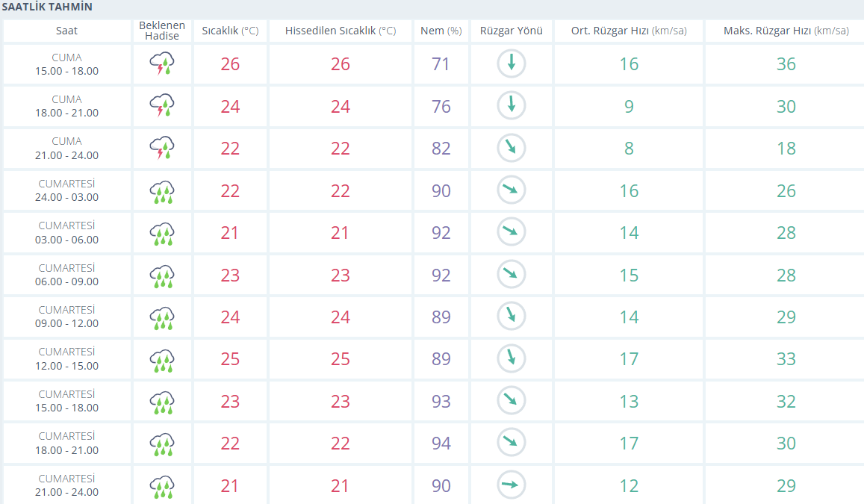Click the Rüzgar Yönü column header
Viewport: 864px width, 504px height.
pyautogui.click(x=512, y=31)
